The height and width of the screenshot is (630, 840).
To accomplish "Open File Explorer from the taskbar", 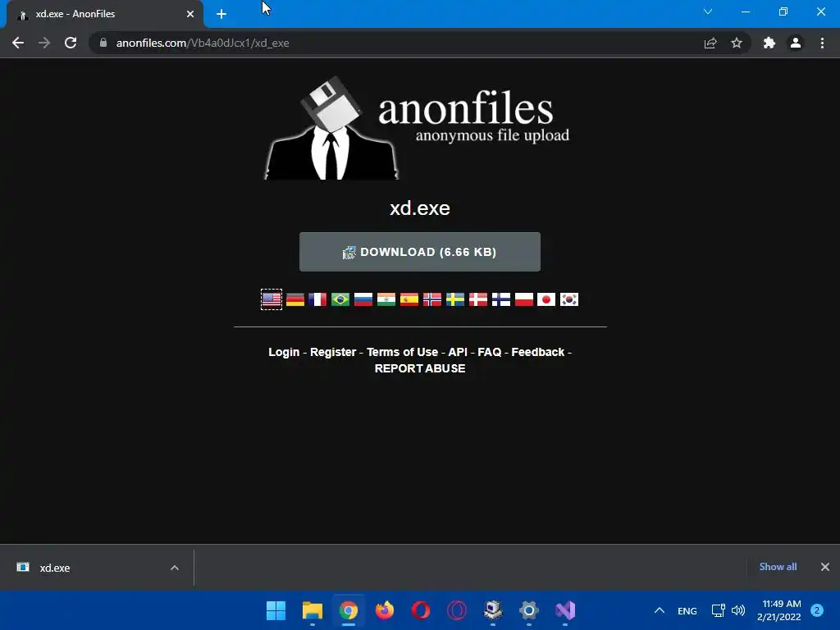I will click(313, 610).
